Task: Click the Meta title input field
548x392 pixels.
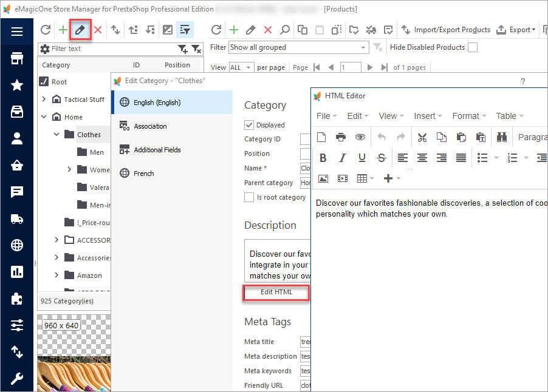Action: tap(306, 342)
